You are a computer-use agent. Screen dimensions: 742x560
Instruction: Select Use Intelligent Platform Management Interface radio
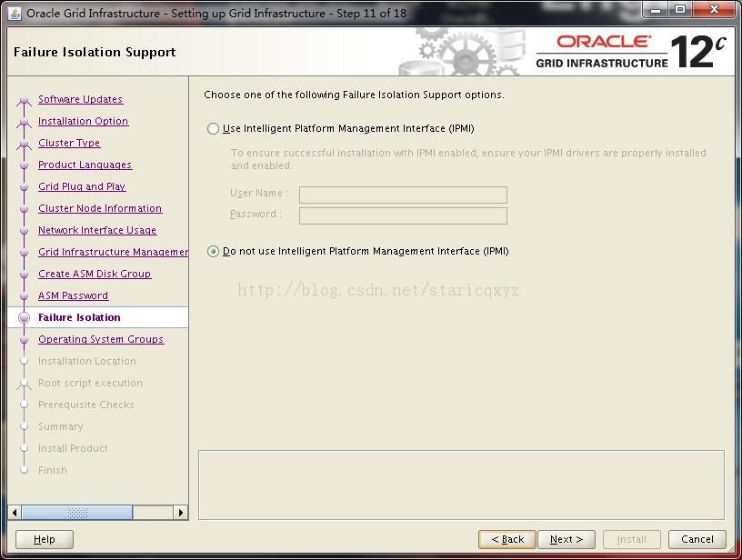point(214,129)
